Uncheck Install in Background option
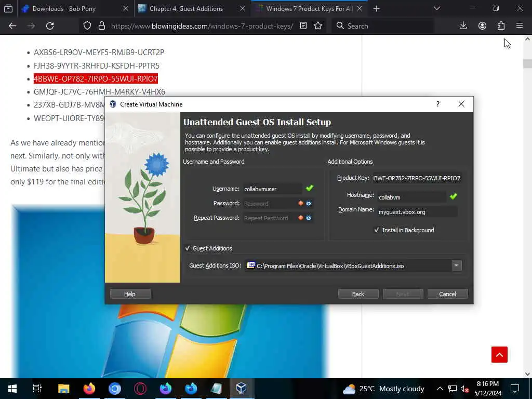The height and width of the screenshot is (399, 532). pyautogui.click(x=376, y=230)
